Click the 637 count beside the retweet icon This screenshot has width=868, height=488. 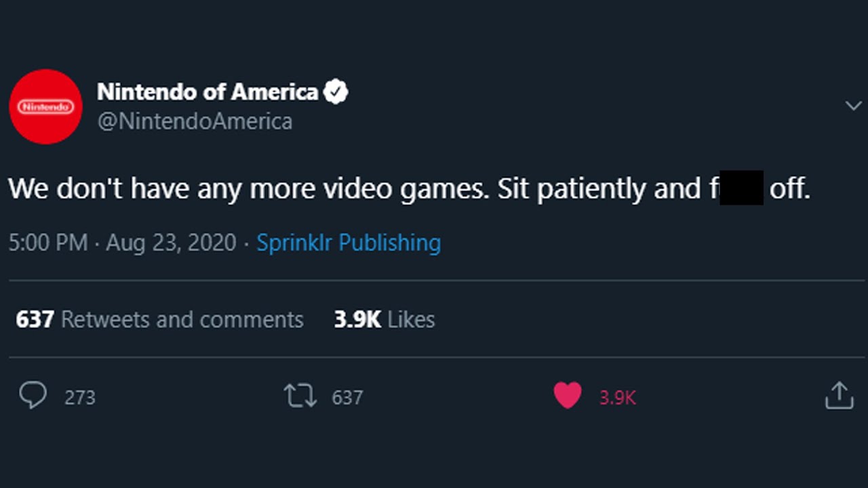click(x=347, y=397)
